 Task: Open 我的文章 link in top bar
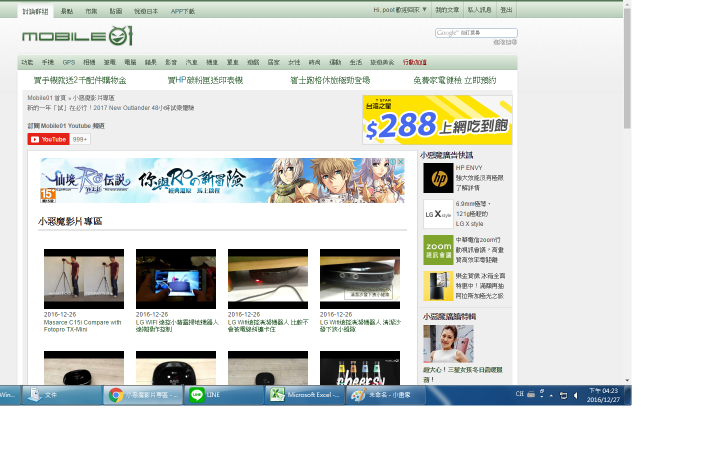[447, 10]
